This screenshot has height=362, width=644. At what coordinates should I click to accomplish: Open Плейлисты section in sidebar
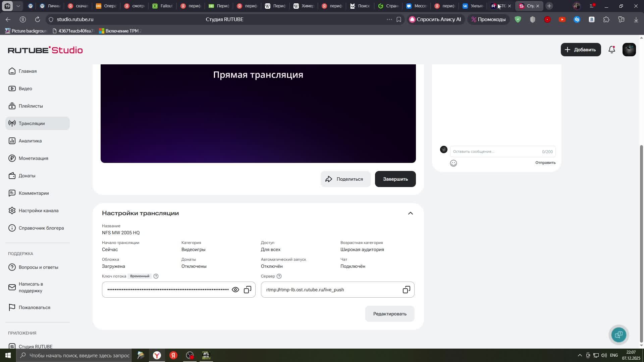31,106
